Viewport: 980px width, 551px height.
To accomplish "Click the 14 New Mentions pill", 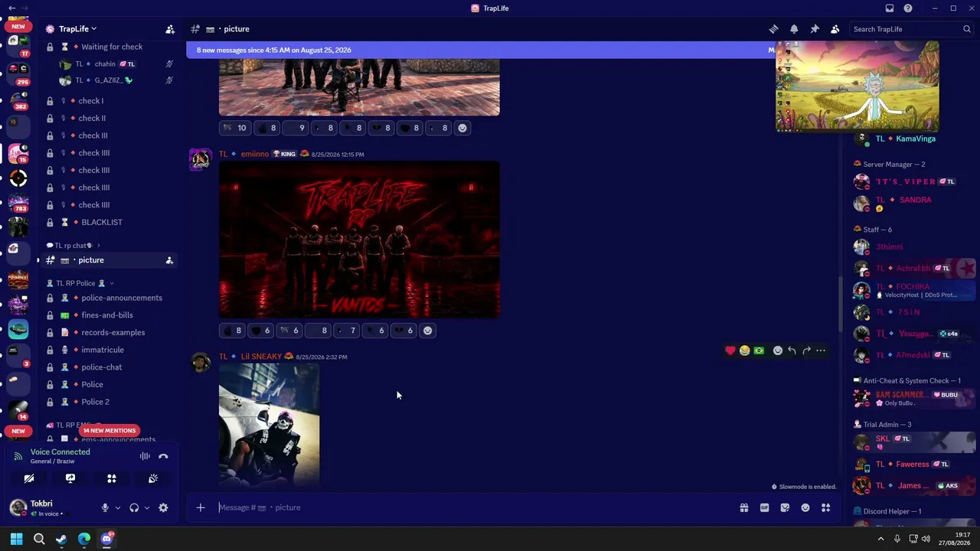I will point(109,431).
